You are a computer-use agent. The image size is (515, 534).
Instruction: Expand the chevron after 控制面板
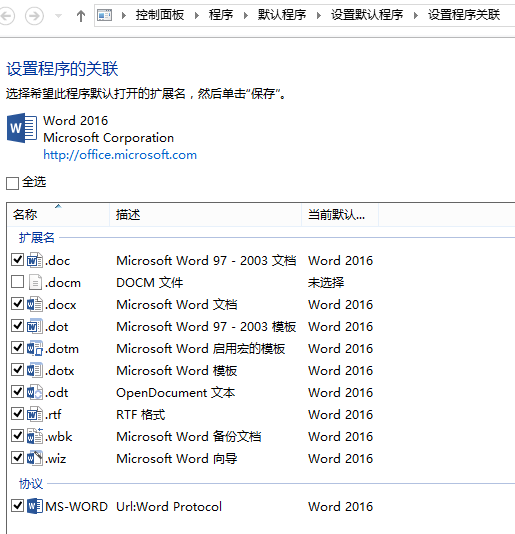(x=197, y=15)
